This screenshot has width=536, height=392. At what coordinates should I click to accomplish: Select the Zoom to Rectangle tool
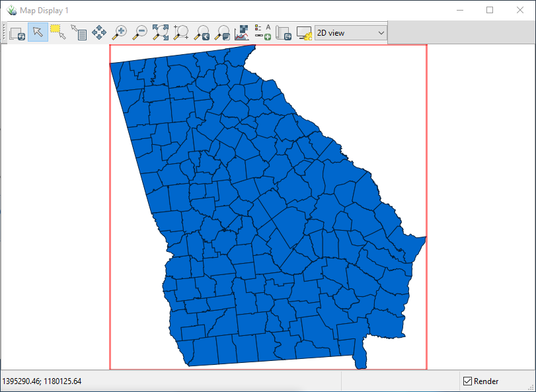tap(181, 32)
